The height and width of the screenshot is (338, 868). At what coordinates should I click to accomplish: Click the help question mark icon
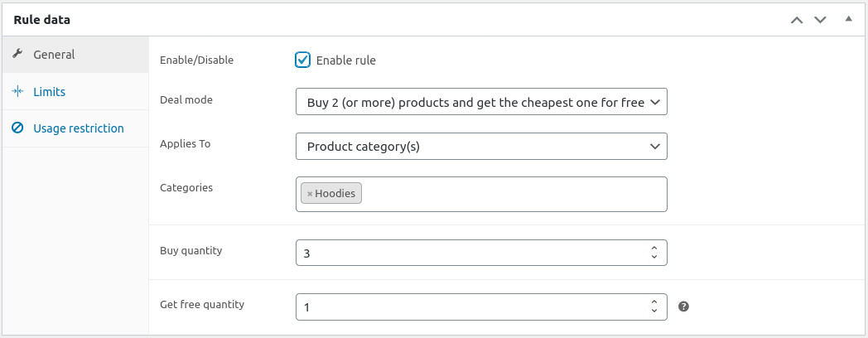tap(683, 307)
